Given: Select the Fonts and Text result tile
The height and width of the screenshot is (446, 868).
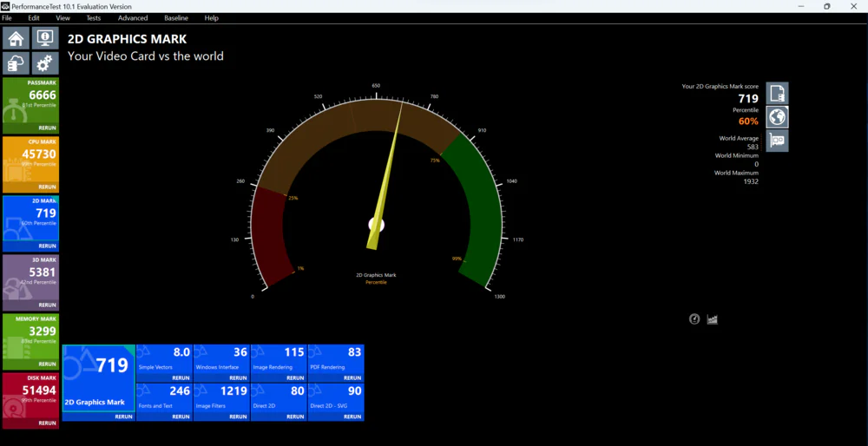Looking at the screenshot, I should click(x=164, y=398).
